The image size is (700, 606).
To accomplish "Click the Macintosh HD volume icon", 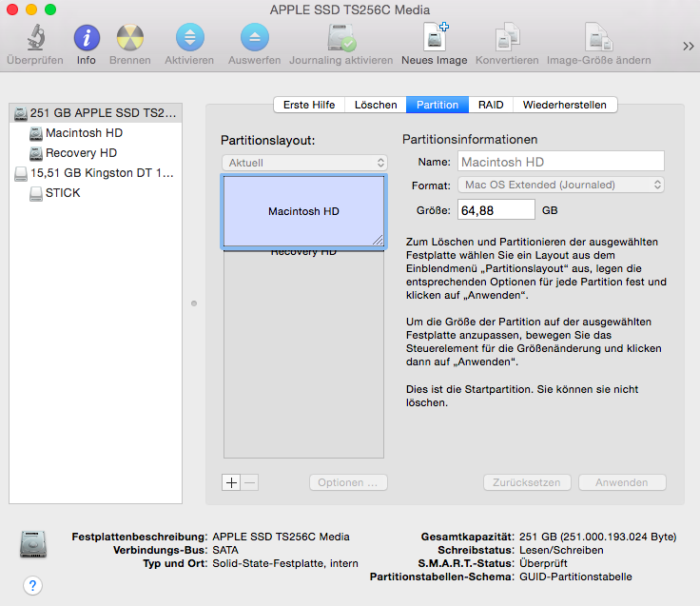I will [x=36, y=133].
